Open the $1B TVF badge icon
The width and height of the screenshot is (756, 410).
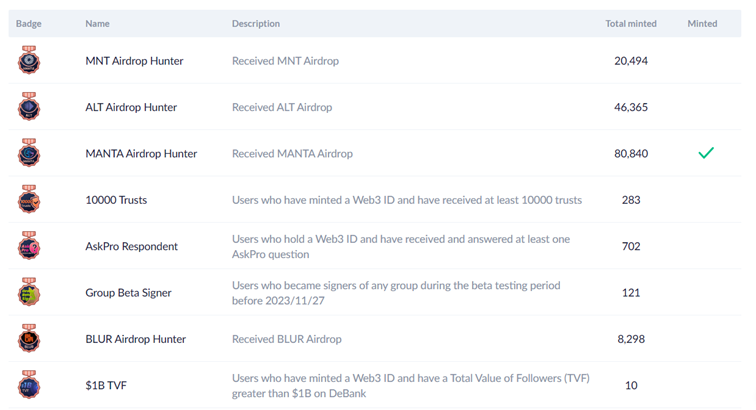tap(29, 385)
